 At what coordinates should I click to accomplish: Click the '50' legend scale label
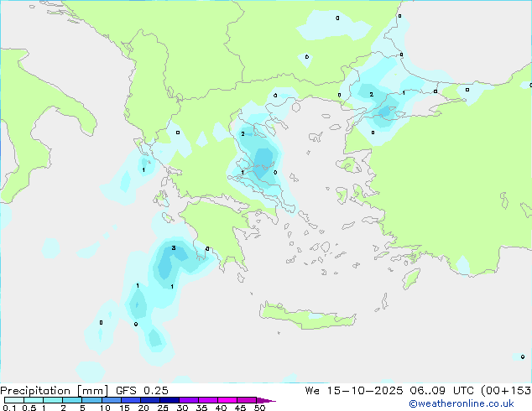click(x=259, y=408)
